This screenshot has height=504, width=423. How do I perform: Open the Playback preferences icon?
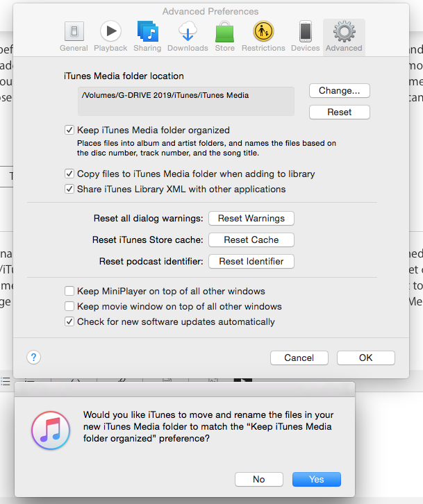pos(110,31)
